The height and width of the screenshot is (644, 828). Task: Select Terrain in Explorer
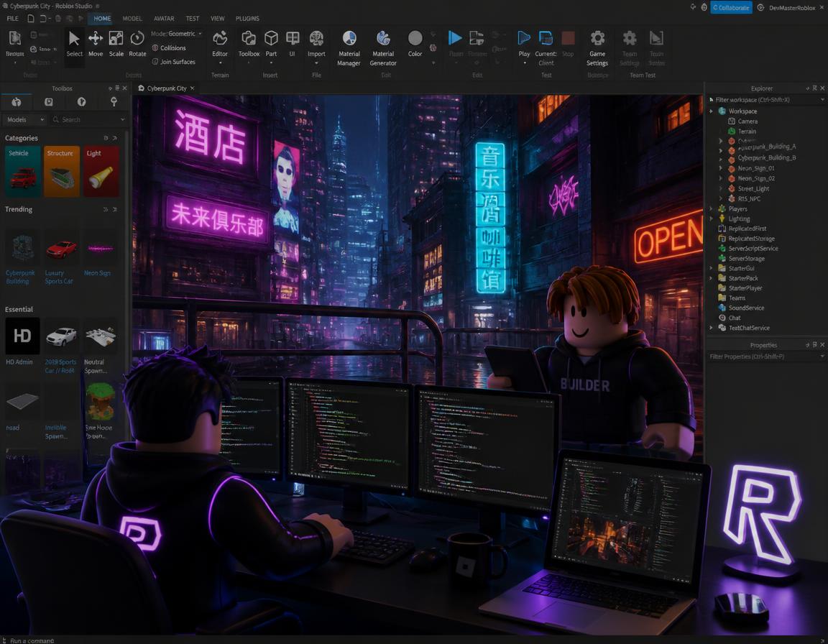[x=747, y=132]
